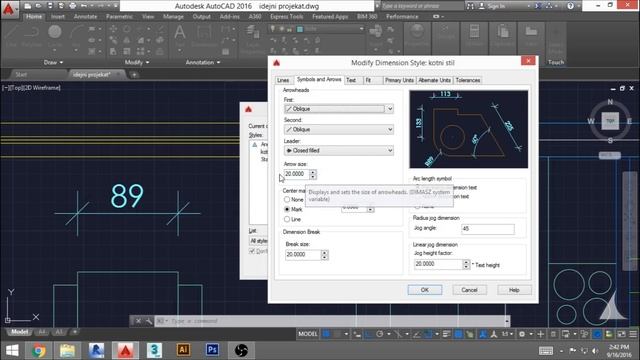Open Windows Start menu
The height and width of the screenshot is (360, 640).
point(12,350)
